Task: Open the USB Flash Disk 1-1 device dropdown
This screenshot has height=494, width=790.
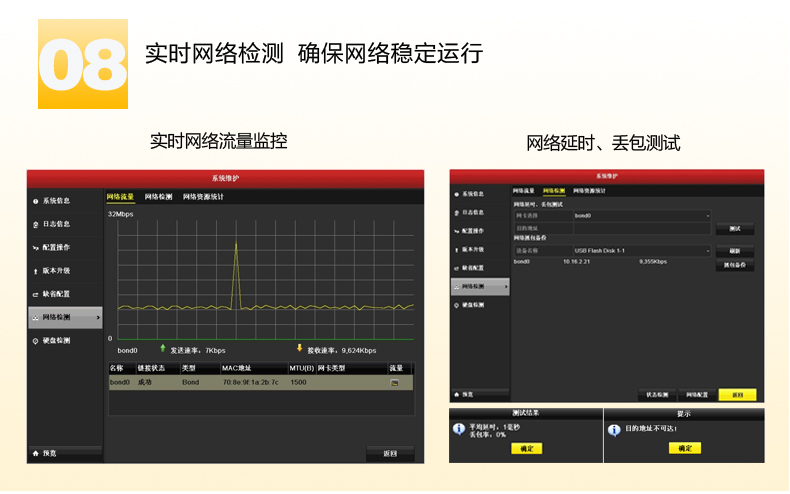Action: click(642, 251)
